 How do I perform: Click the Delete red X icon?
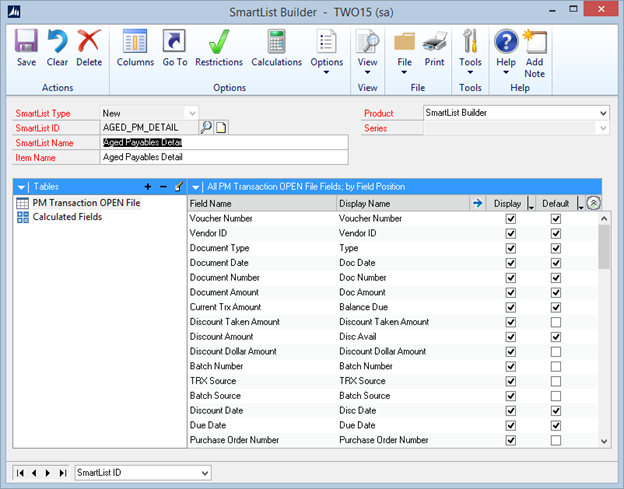(89, 41)
